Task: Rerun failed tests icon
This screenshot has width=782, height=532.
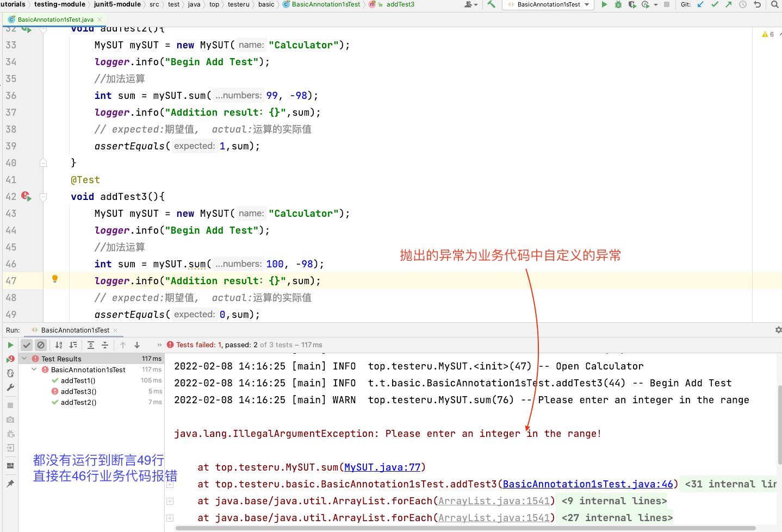Action: [10, 359]
